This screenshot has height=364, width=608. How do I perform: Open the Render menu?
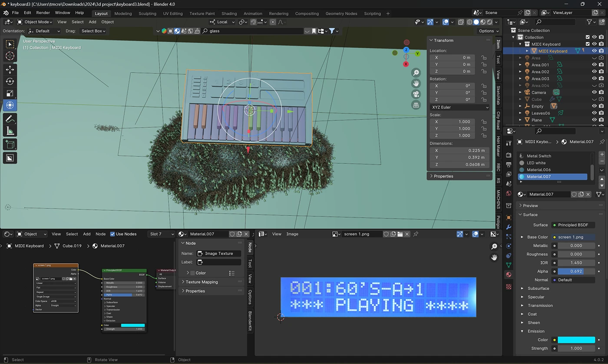pyautogui.click(x=43, y=13)
